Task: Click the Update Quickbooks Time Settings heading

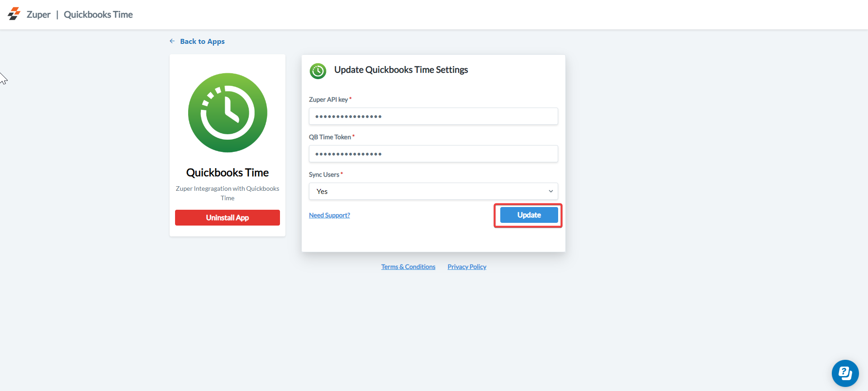Action: coord(401,70)
